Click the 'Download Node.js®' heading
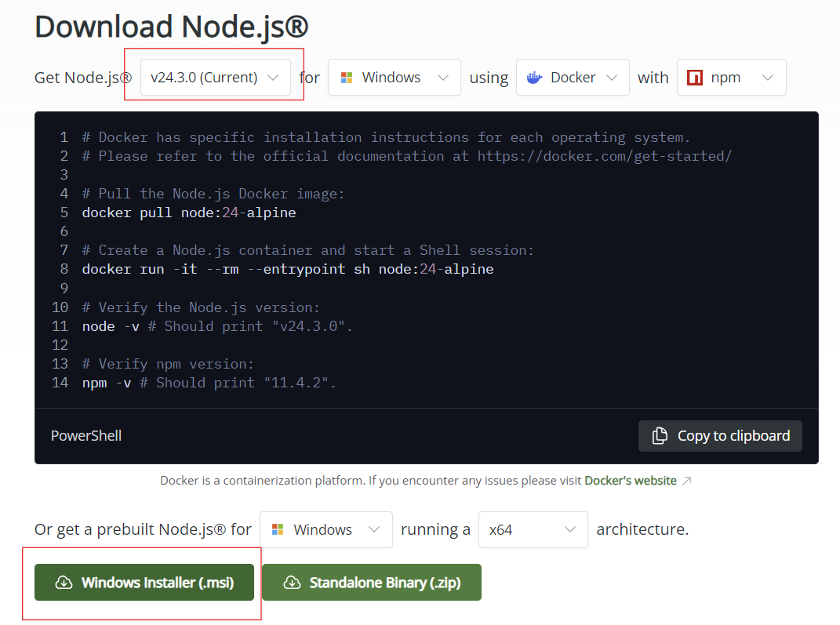This screenshot has height=625, width=840. (172, 27)
